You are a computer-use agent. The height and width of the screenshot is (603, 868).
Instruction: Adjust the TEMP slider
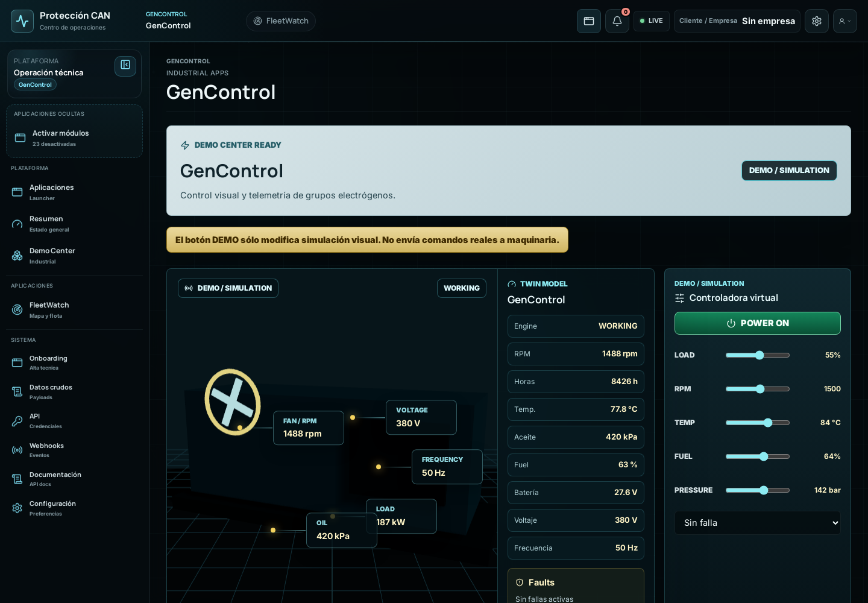click(758, 423)
